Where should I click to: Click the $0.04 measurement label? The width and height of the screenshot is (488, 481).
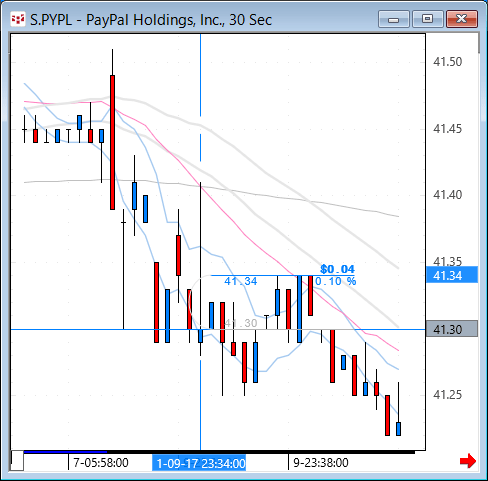tap(337, 269)
